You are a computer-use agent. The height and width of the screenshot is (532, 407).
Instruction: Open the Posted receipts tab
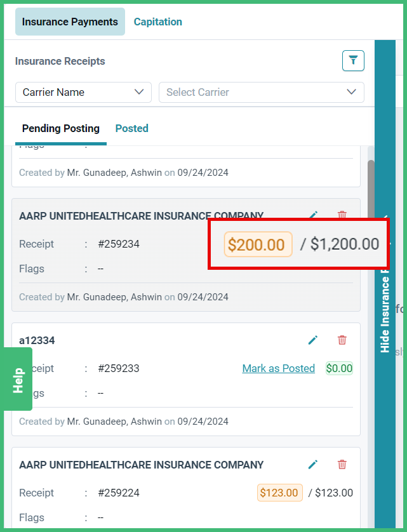tap(131, 128)
